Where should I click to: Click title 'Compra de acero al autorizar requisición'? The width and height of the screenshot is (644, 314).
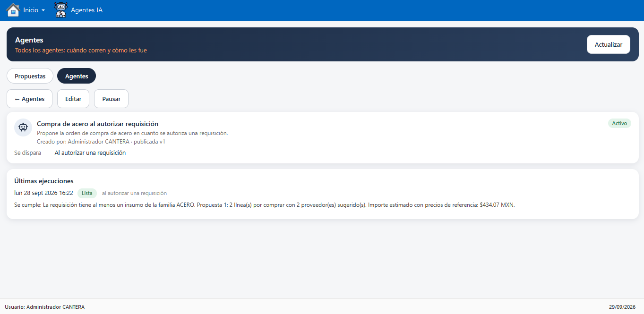(97, 124)
